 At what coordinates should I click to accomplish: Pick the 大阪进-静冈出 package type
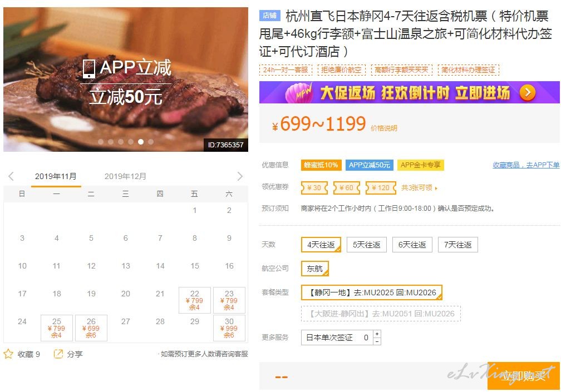click(x=381, y=314)
